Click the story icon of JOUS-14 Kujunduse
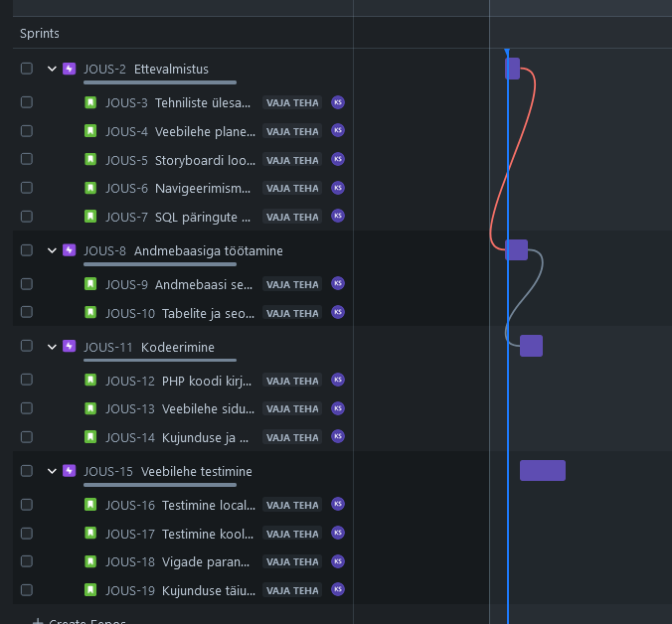This screenshot has width=672, height=624. 90,437
